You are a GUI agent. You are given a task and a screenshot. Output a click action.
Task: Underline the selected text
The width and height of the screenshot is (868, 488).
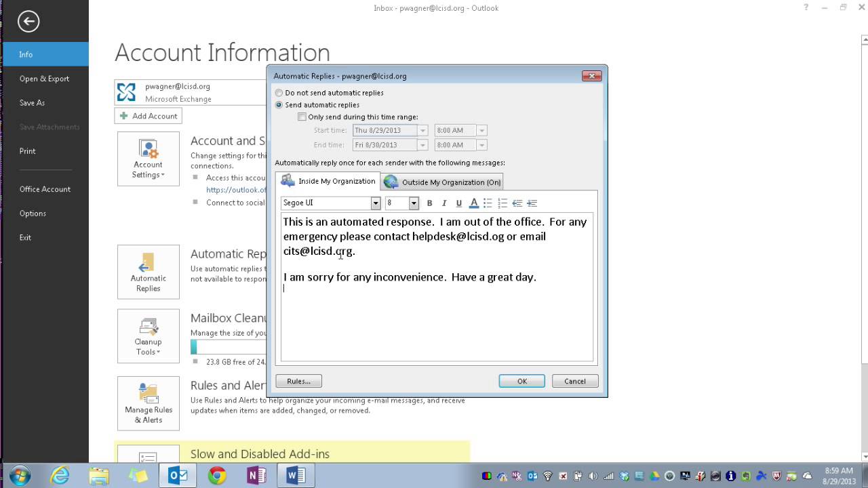(x=459, y=203)
